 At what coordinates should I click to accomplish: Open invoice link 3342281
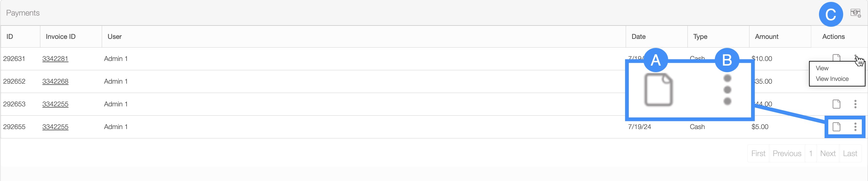[x=55, y=59]
